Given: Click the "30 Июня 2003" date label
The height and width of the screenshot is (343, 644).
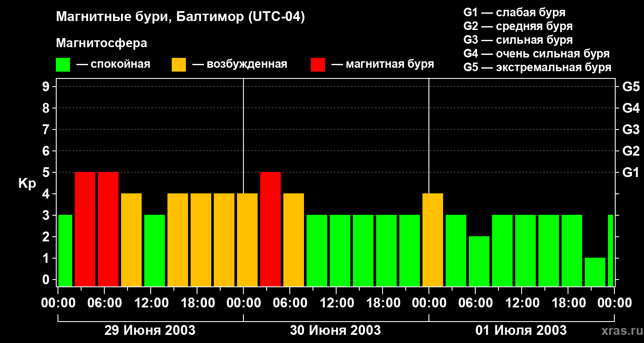Looking at the screenshot, I should [335, 331].
